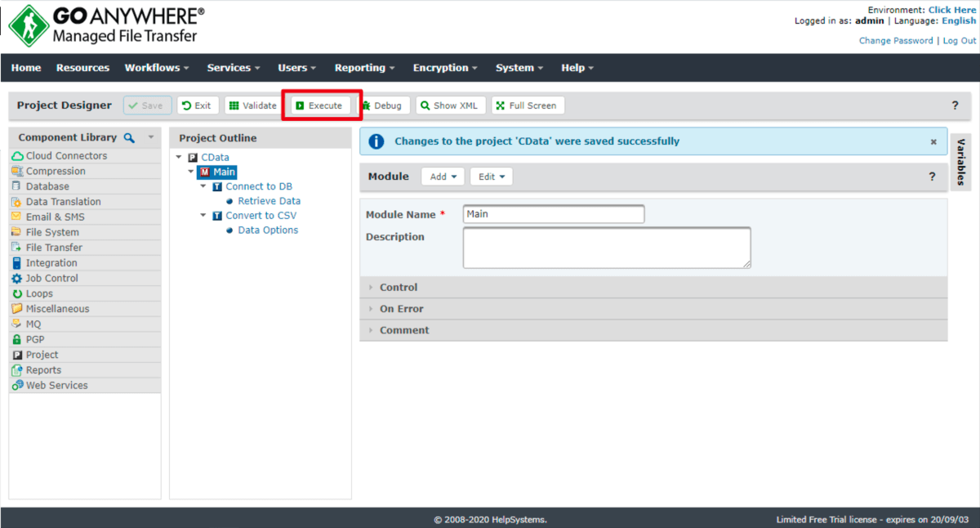Open the Variables side tab
This screenshot has width=980, height=528.
pyautogui.click(x=961, y=162)
